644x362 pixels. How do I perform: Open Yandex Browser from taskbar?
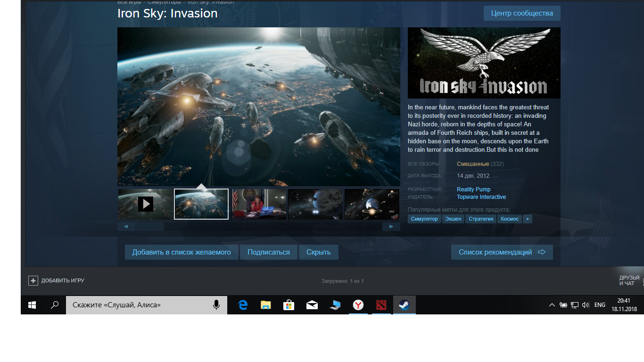click(x=358, y=305)
